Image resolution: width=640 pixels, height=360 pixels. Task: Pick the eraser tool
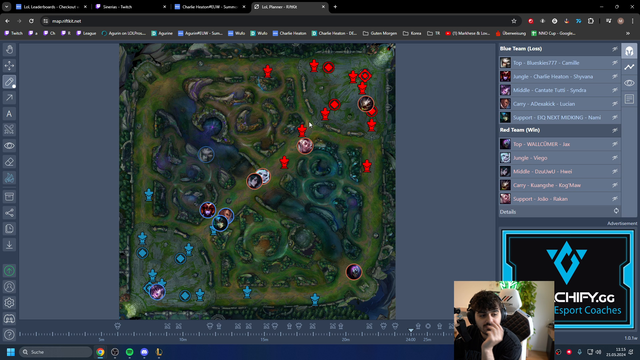pyautogui.click(x=9, y=162)
